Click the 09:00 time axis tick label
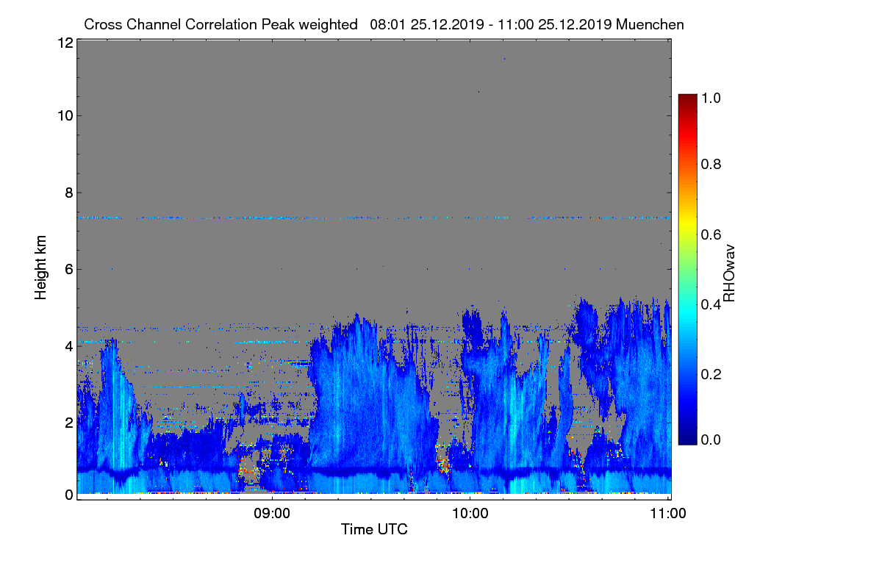Screen dimensions: 882x588 tap(271, 514)
